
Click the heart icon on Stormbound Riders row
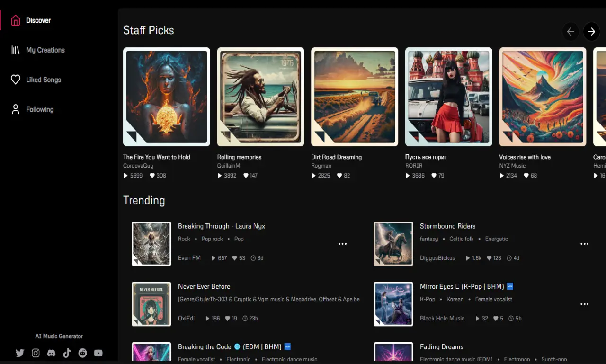[489, 258]
